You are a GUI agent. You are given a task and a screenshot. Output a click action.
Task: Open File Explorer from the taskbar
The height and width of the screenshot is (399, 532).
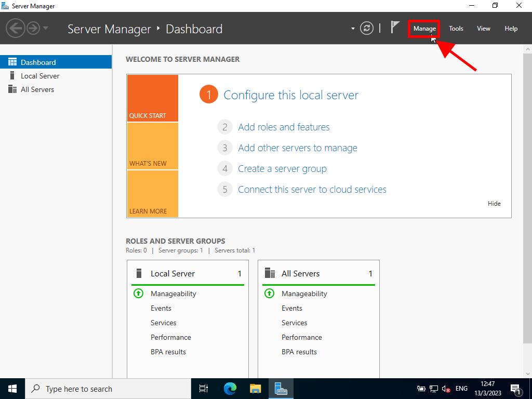tap(255, 389)
